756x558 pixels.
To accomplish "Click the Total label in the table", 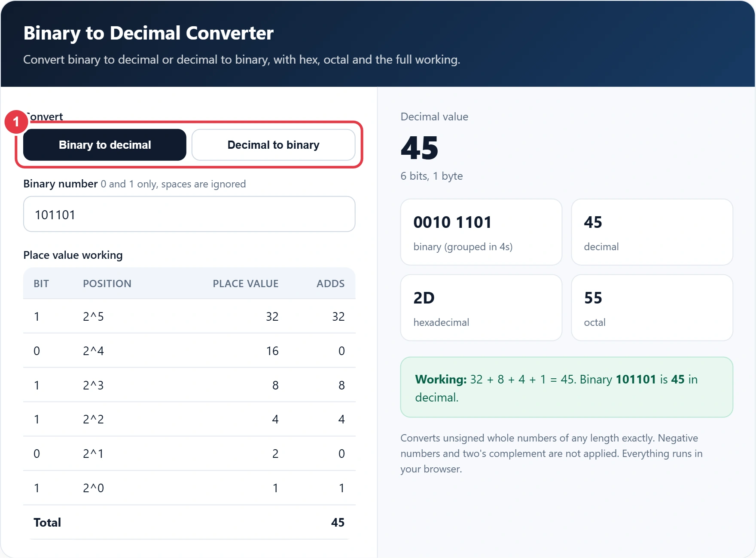I will point(47,522).
